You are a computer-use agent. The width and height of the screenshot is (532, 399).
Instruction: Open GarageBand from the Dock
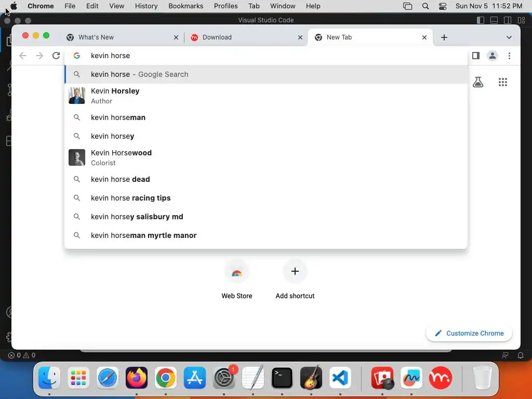tap(311, 378)
